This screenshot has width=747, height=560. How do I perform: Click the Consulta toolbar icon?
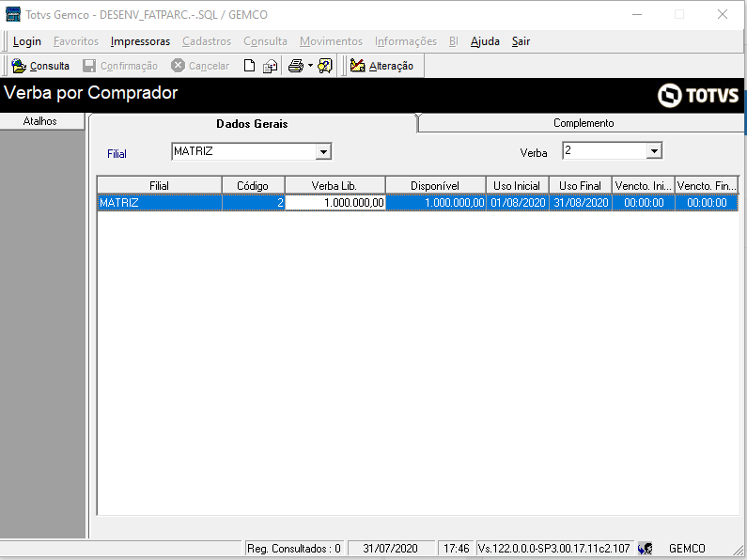(19, 66)
